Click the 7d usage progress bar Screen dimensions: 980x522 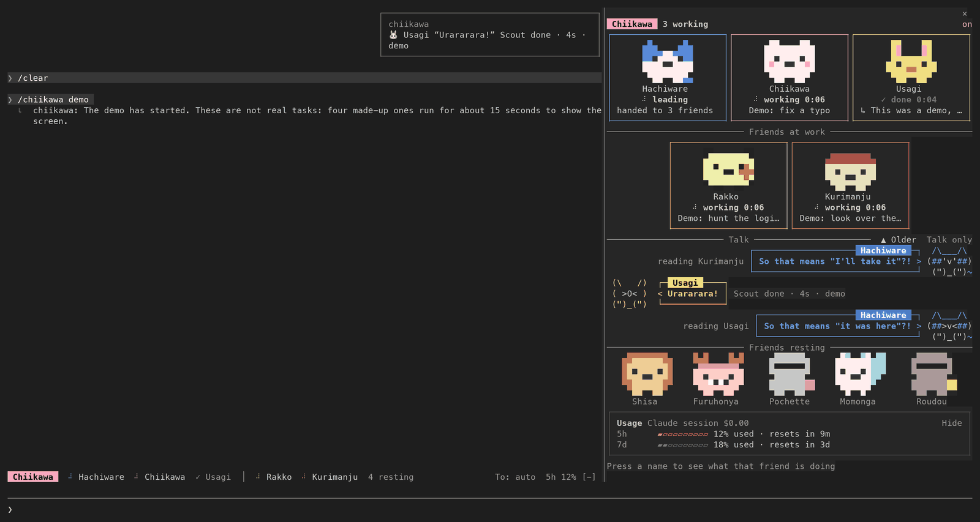point(683,445)
